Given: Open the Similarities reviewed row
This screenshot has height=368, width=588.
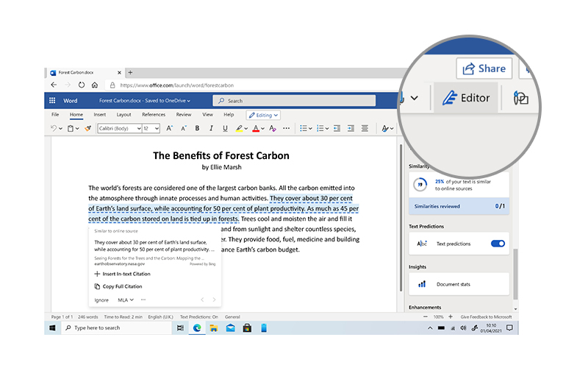Looking at the screenshot, I should point(459,206).
